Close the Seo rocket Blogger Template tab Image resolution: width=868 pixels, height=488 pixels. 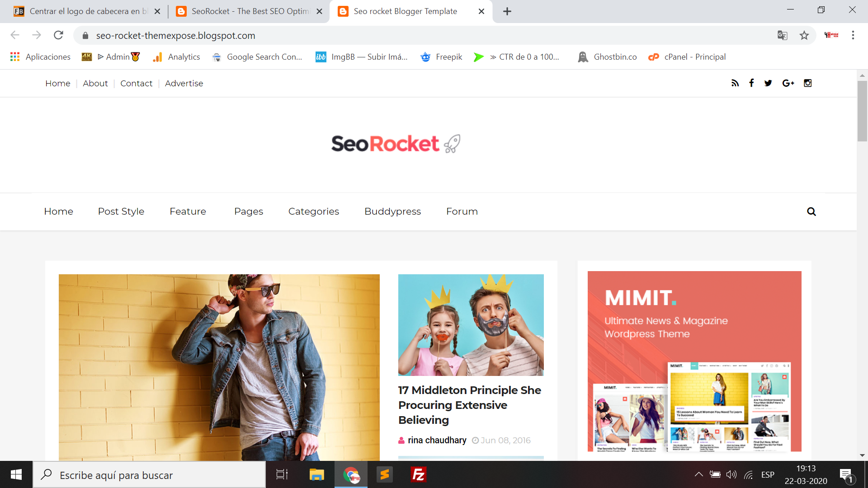481,11
